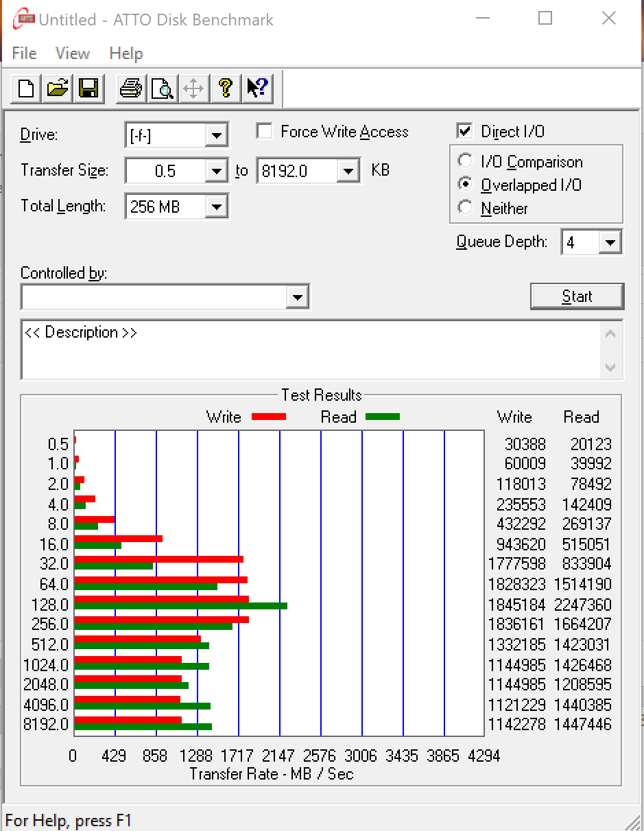Viewport: 644px width, 831px height.
Task: Select the I/O Comparison radio button
Action: coord(466,162)
